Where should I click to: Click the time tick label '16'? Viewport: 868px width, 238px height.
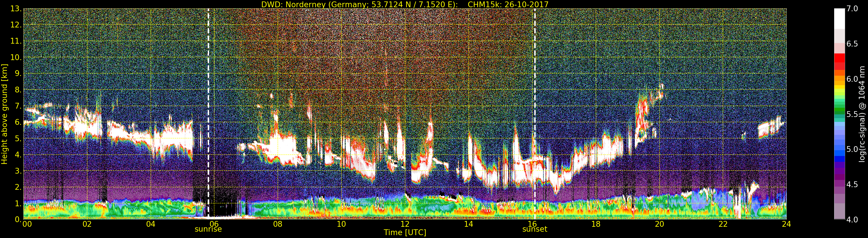click(532, 224)
